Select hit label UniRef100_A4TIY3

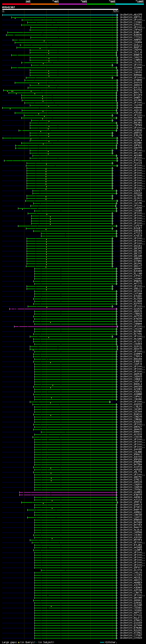131,284
